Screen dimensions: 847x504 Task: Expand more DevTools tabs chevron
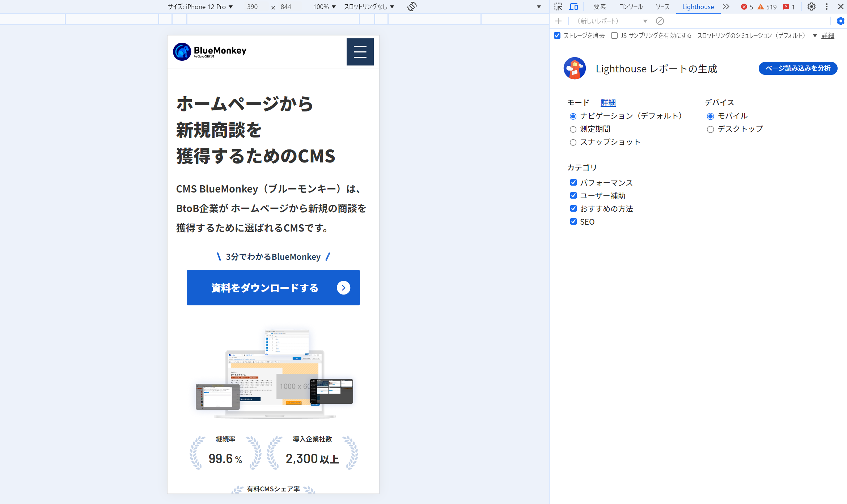tap(726, 7)
